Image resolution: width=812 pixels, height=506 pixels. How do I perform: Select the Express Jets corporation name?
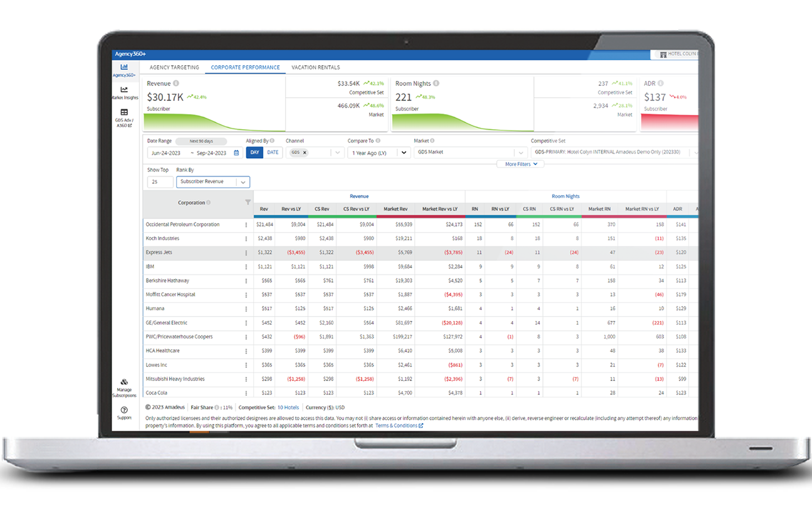[x=159, y=253]
